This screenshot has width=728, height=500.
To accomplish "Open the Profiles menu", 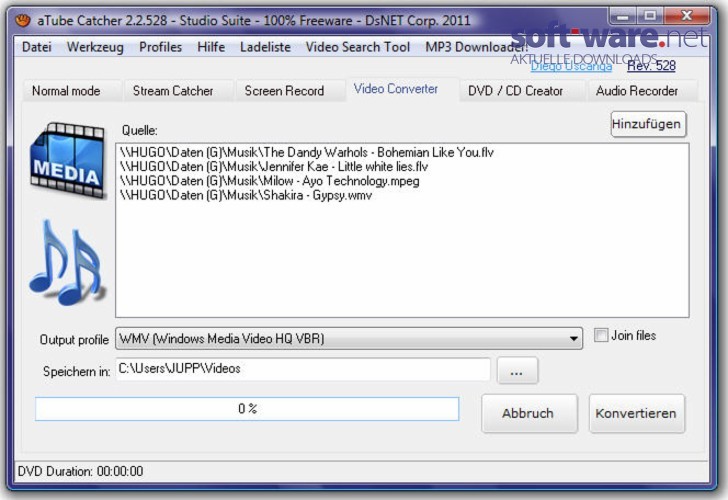I will pos(160,47).
